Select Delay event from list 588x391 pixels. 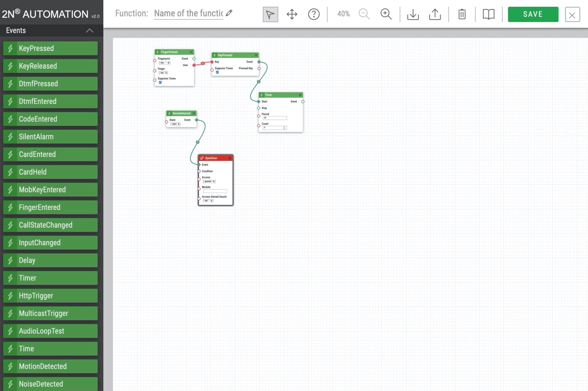[x=50, y=260]
